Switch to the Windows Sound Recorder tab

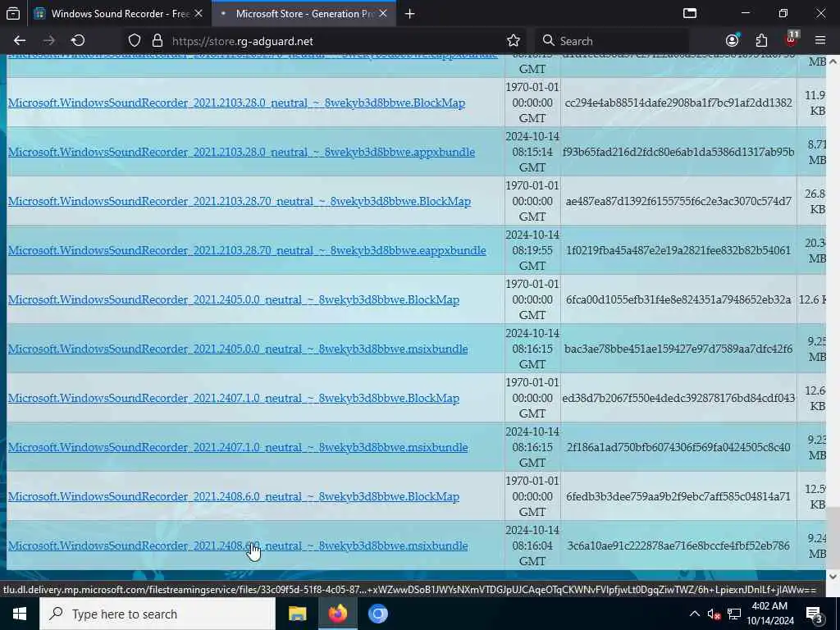click(x=118, y=13)
